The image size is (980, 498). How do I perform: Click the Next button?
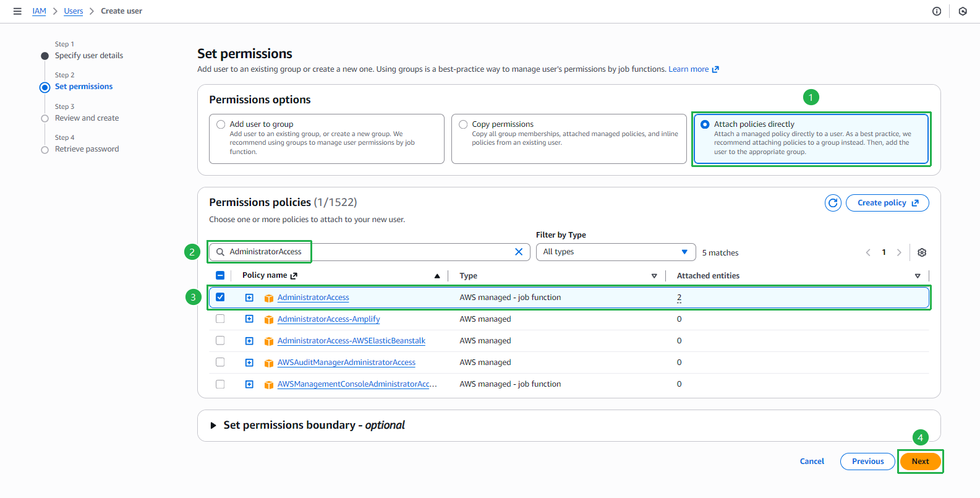[x=920, y=462]
